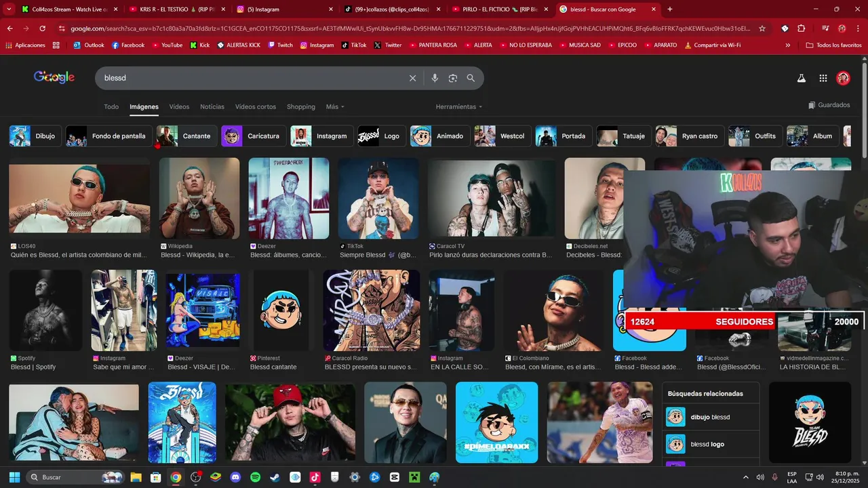The height and width of the screenshot is (488, 868).
Task: Open the related search dibujo blessd
Action: (711, 417)
